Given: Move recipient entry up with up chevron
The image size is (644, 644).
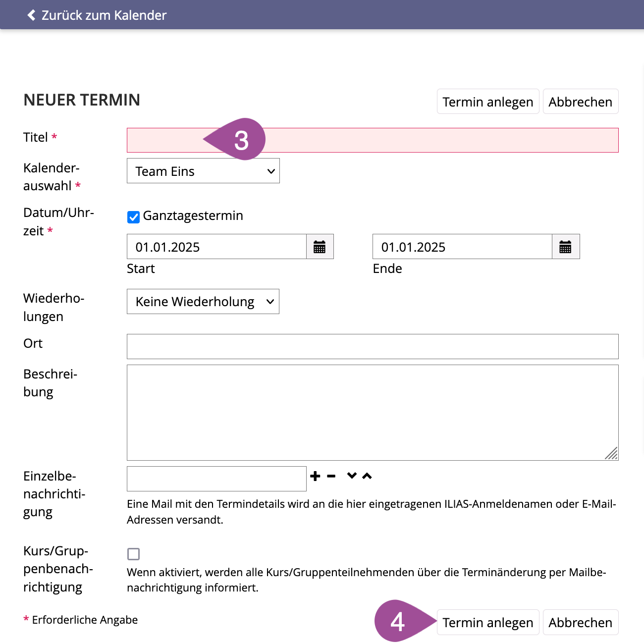Looking at the screenshot, I should pyautogui.click(x=367, y=476).
